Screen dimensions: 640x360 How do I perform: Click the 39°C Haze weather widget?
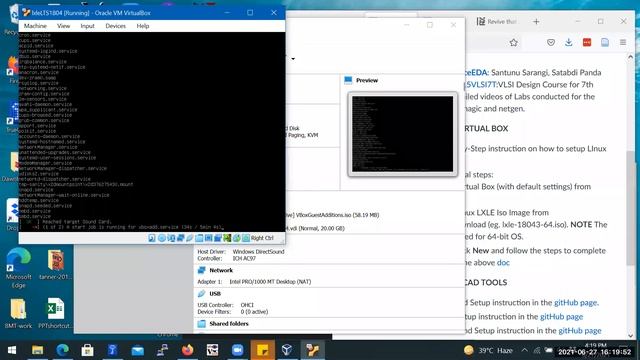(489, 350)
